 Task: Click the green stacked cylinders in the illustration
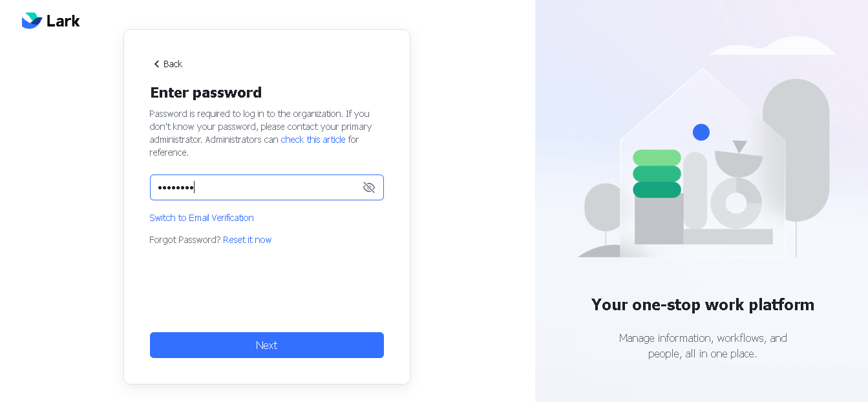pyautogui.click(x=657, y=174)
